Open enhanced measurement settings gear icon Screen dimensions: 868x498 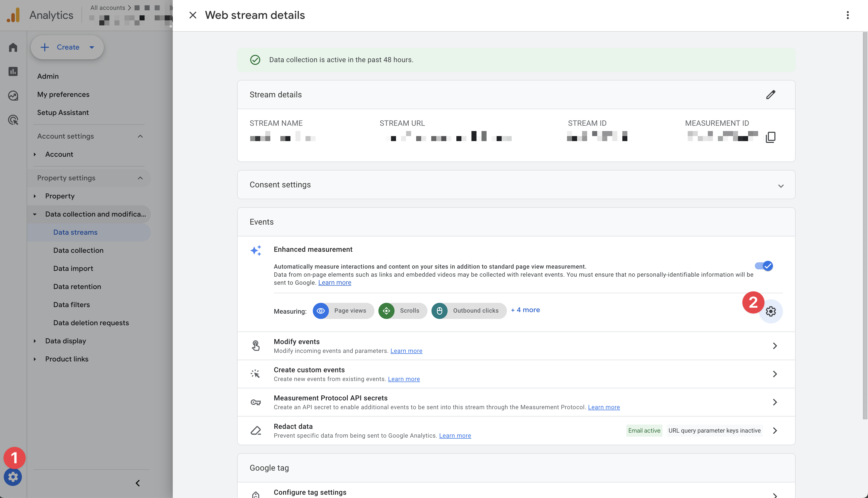(x=771, y=311)
